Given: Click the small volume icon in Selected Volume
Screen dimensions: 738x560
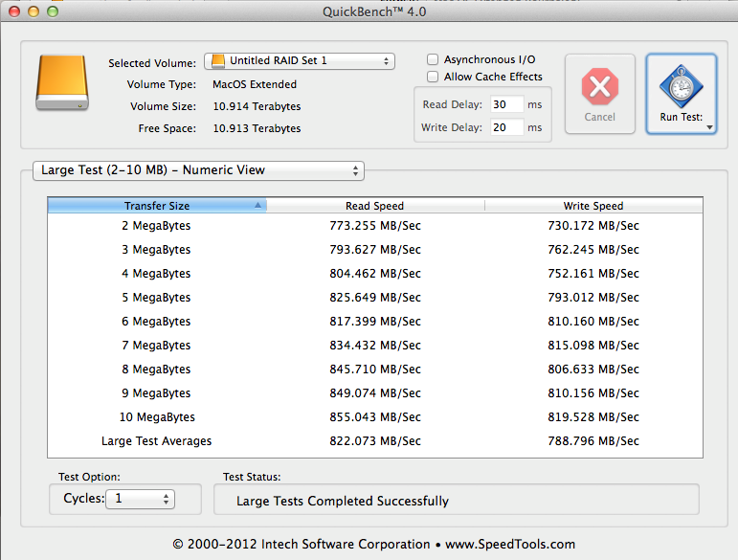Looking at the screenshot, I should coord(218,61).
